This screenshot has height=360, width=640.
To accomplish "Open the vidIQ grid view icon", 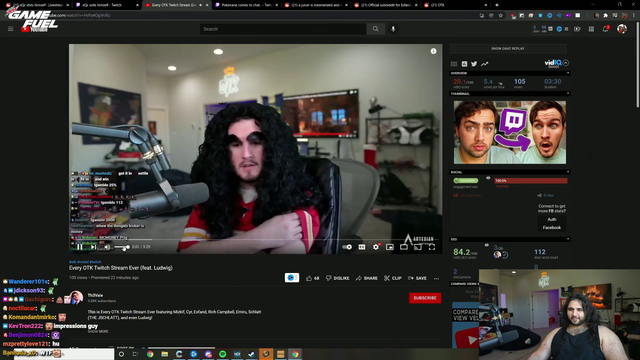I will (454, 64).
